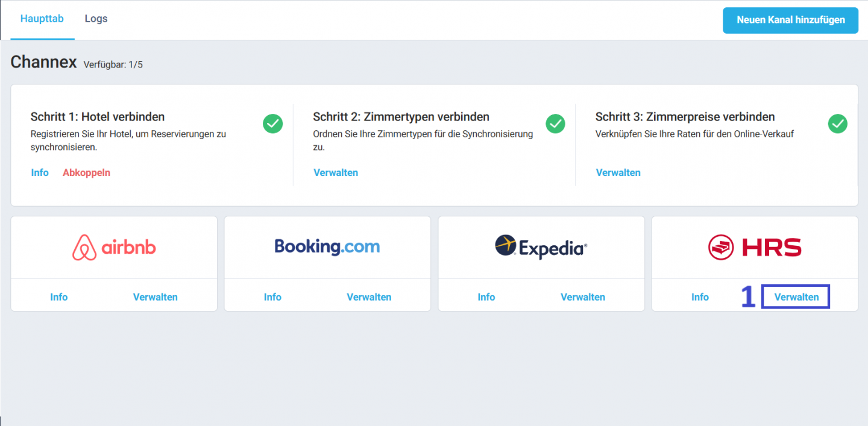Open Info for the HRS channel
The height and width of the screenshot is (426, 868).
700,297
